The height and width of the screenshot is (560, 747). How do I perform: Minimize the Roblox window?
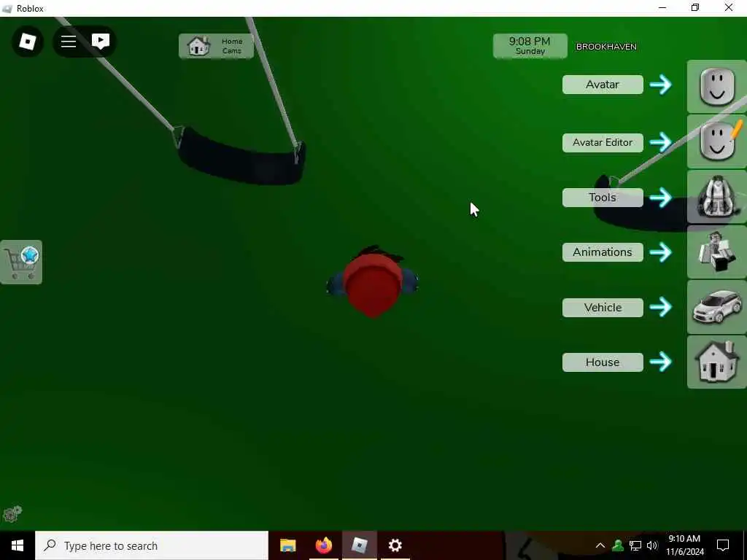(x=662, y=7)
